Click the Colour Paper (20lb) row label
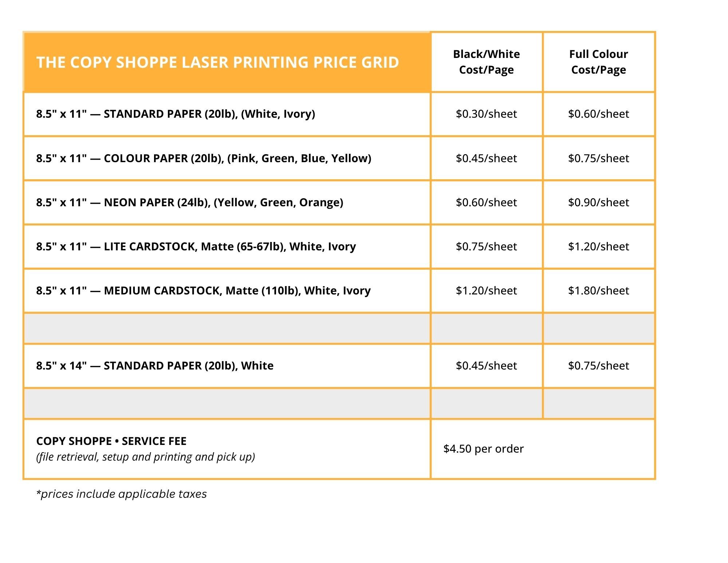Screen dimensions: 728x563 [204, 159]
